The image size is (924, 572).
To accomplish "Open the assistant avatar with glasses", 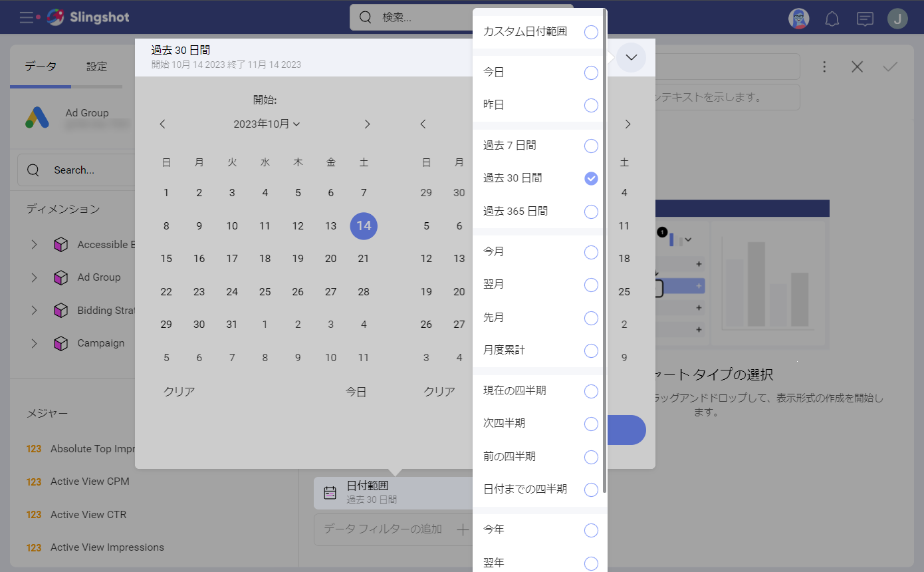I will pyautogui.click(x=798, y=19).
